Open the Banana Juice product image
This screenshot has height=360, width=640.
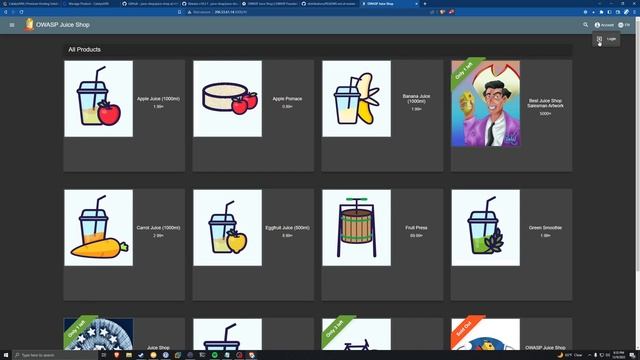click(356, 99)
